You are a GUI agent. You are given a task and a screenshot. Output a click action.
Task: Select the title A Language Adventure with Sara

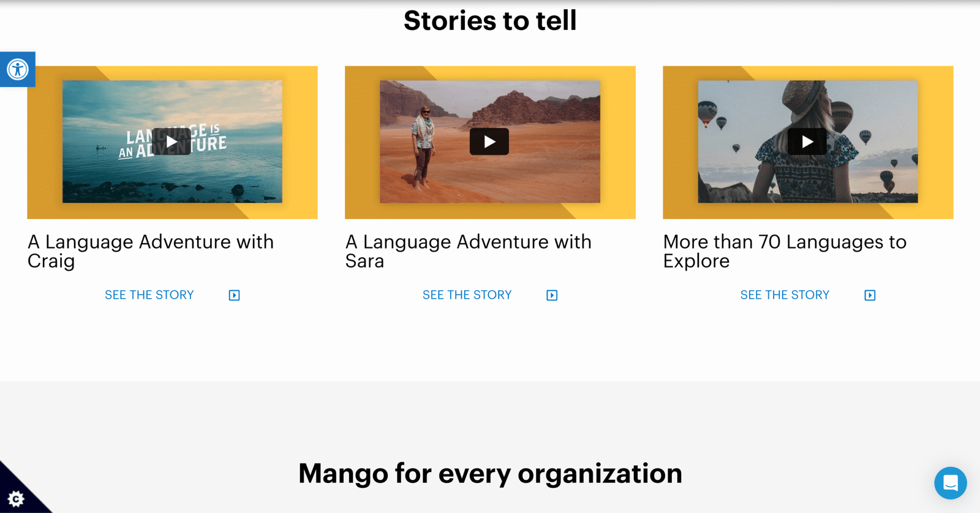(x=468, y=251)
